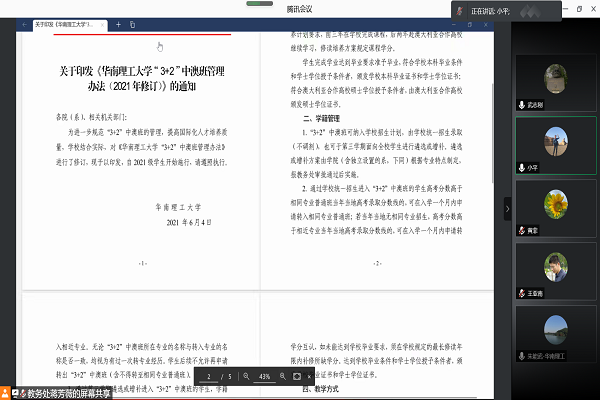Collapse the participant video panel with the chevron
This screenshot has height=400, width=600.
507,209
